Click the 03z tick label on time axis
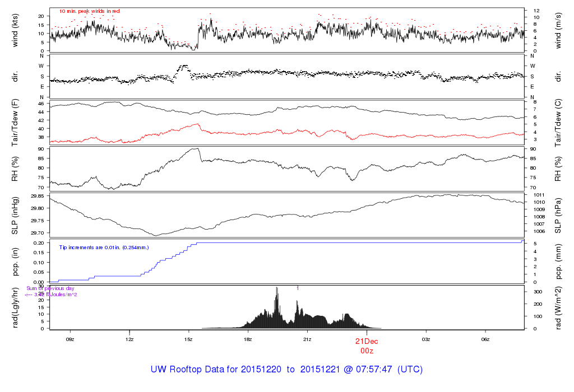The width and height of the screenshot is (574, 392). click(426, 339)
